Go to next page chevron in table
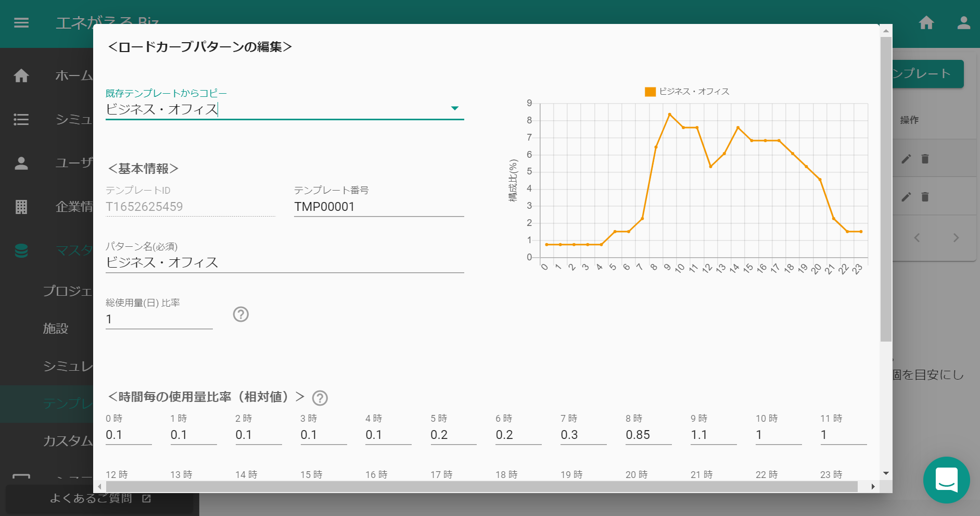Image resolution: width=980 pixels, height=516 pixels. click(956, 238)
